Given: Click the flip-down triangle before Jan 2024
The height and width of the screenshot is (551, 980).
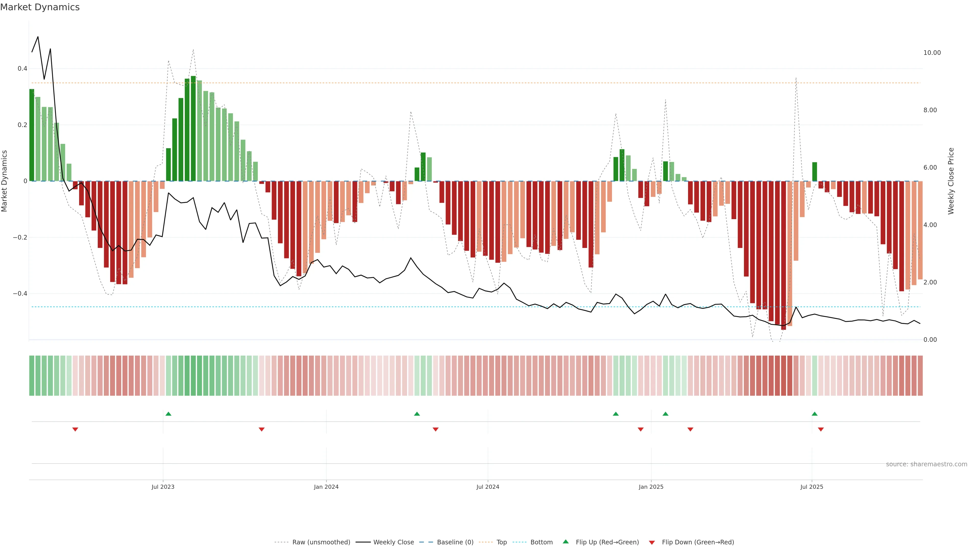Looking at the screenshot, I should tap(261, 429).
